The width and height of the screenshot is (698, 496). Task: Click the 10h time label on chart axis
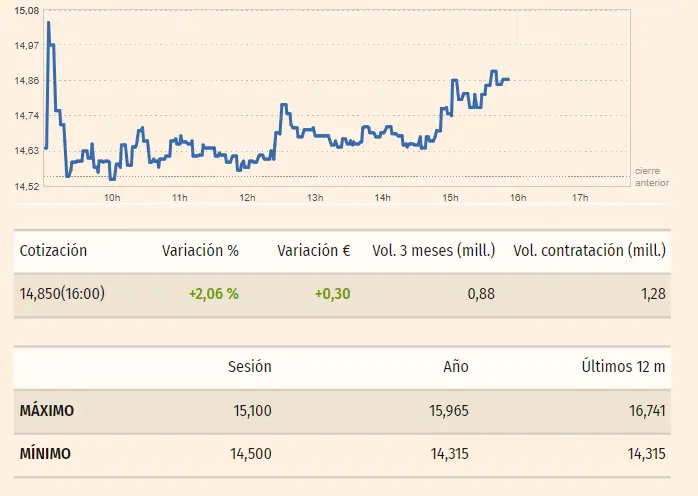pyautogui.click(x=112, y=198)
